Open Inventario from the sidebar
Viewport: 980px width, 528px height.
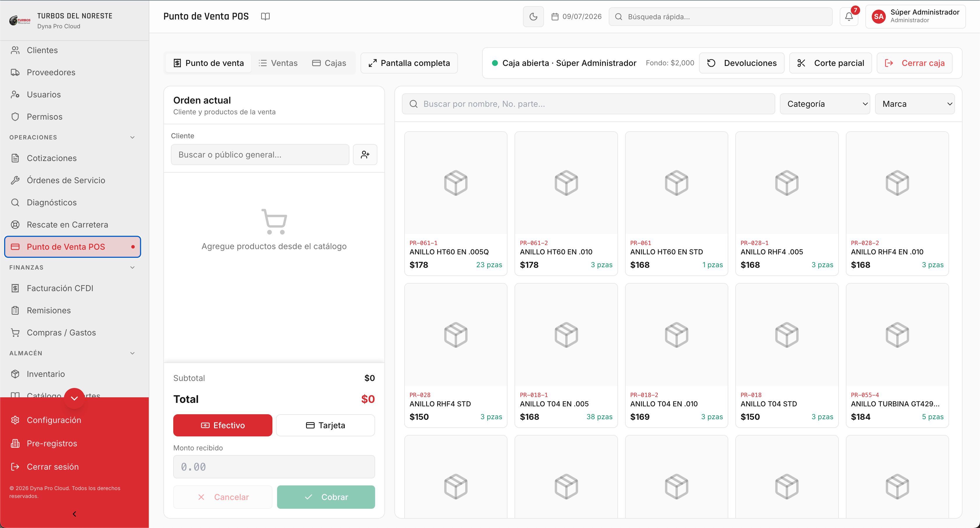[73, 374]
